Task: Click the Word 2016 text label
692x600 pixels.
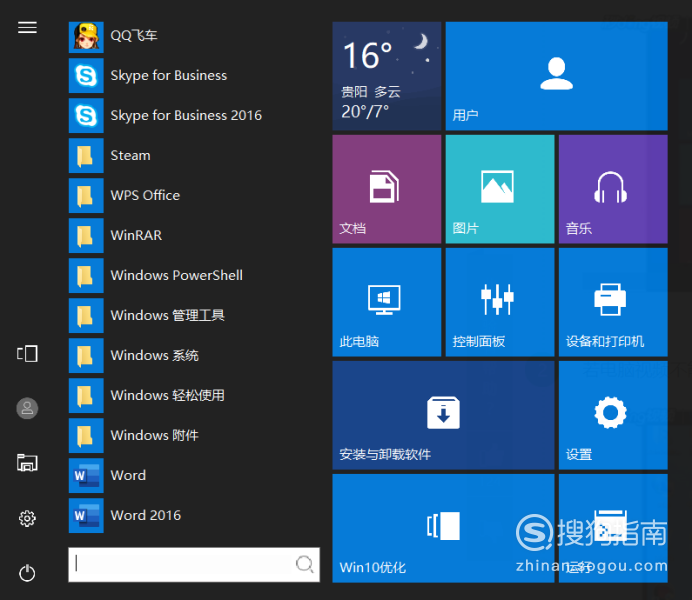Action: 146,515
